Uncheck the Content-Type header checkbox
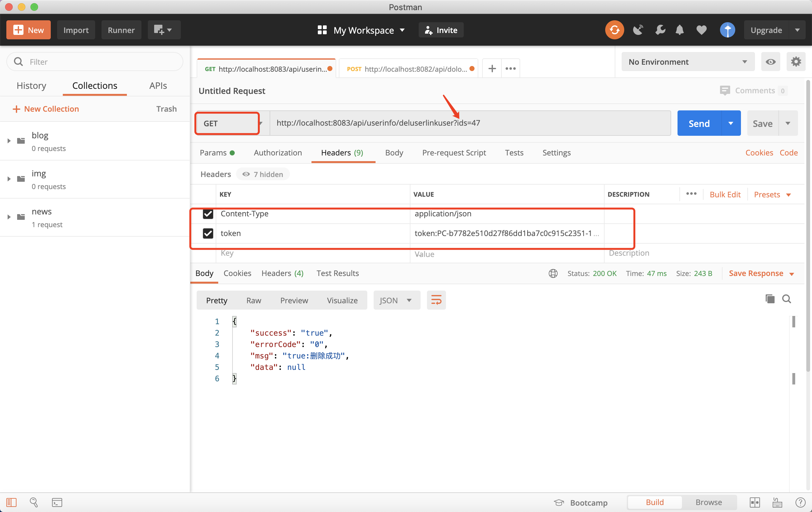Screen dimensions: 812x512 [208, 214]
